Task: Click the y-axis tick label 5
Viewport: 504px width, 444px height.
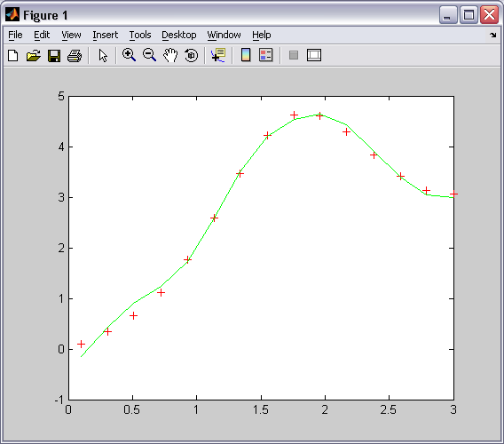Action: click(x=61, y=96)
